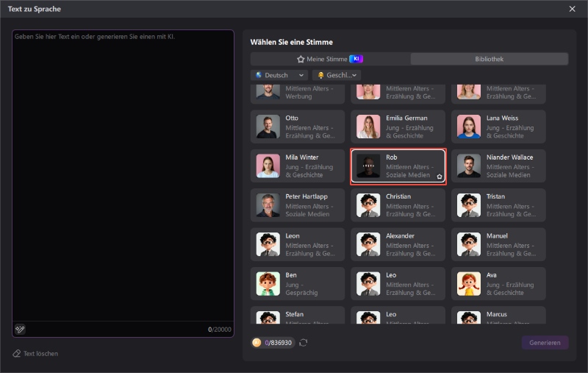The width and height of the screenshot is (588, 373).
Task: Pick the Ben cartoon avatar
Action: pyautogui.click(x=268, y=284)
